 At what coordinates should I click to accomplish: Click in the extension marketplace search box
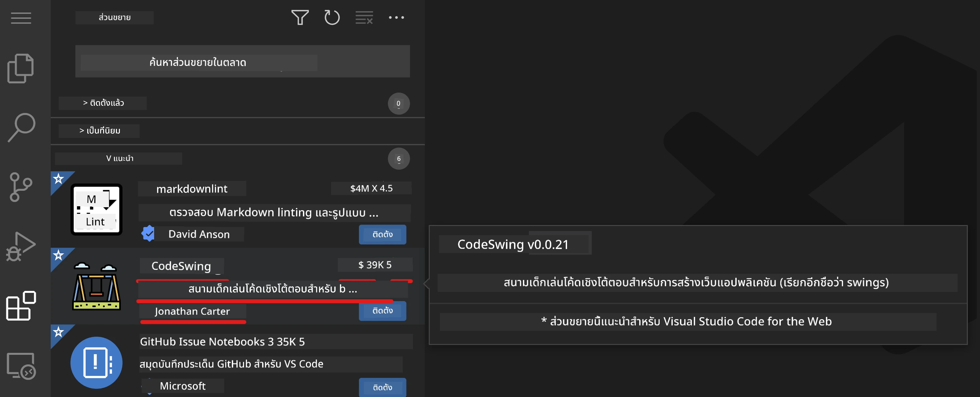pyautogui.click(x=242, y=62)
